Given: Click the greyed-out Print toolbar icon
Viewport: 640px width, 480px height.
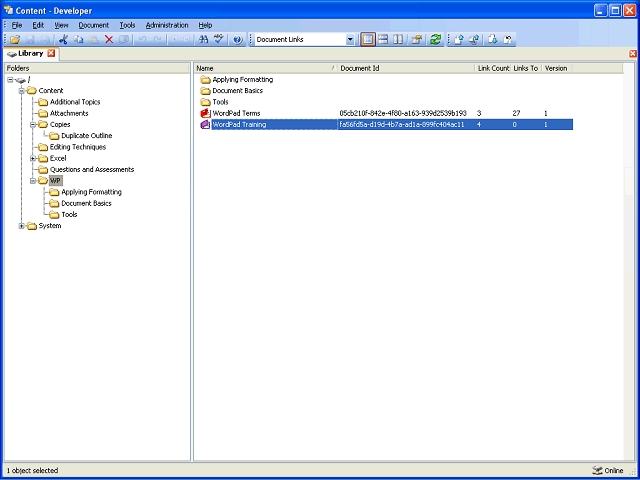Looking at the screenshot, I should point(45,40).
